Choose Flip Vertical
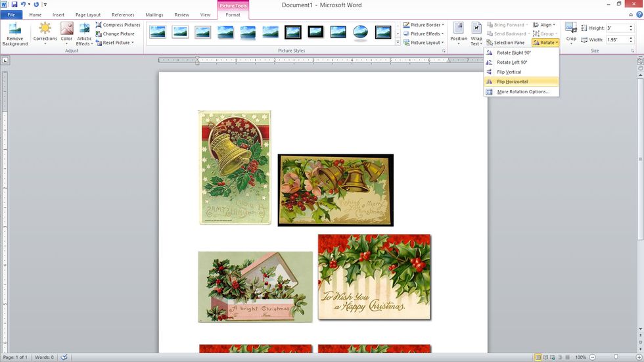Viewport: 644px width, 362px height. [x=521, y=72]
